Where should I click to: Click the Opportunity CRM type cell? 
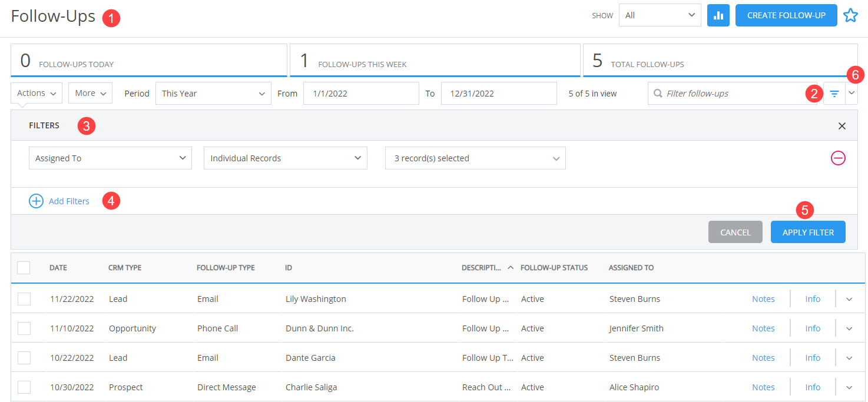click(x=132, y=328)
